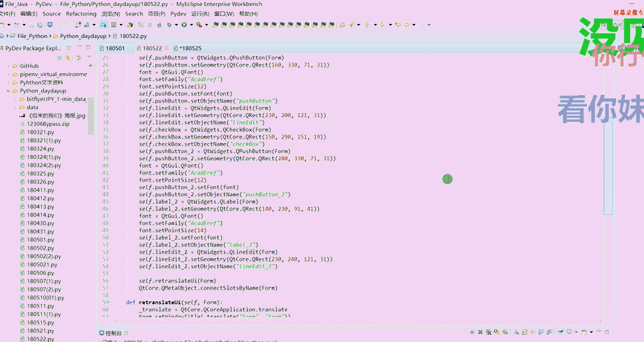Screen dimensions: 644x342
Task: Expand the pipenv_virtual_environme project
Action: 9,74
